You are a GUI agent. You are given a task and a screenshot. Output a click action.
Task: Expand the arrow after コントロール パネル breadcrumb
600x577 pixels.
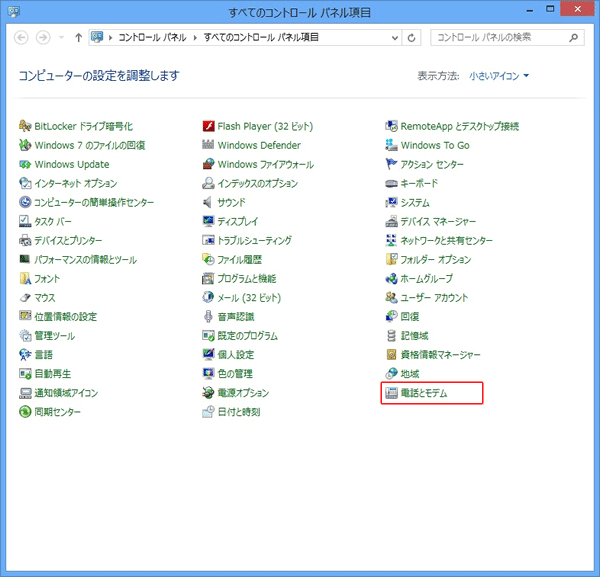coord(195,37)
